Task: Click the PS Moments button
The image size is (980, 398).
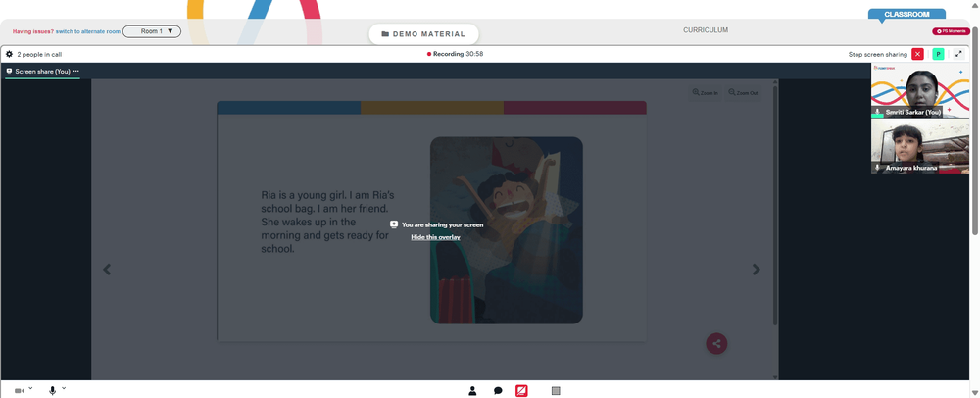Action: click(x=951, y=31)
